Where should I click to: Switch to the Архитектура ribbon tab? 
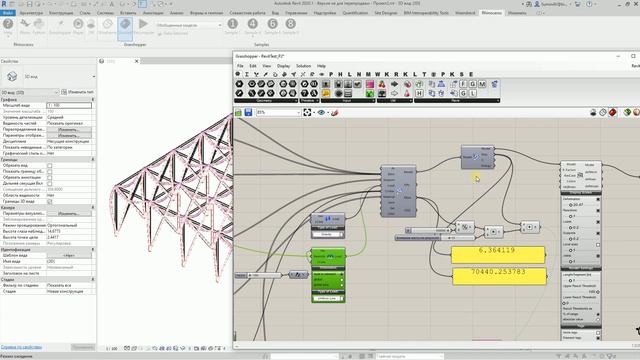pos(31,13)
